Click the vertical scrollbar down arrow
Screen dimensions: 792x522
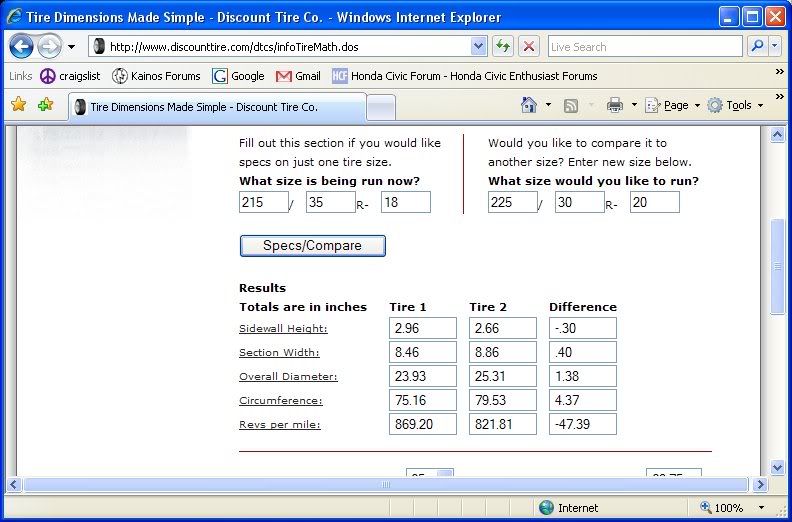coord(777,468)
